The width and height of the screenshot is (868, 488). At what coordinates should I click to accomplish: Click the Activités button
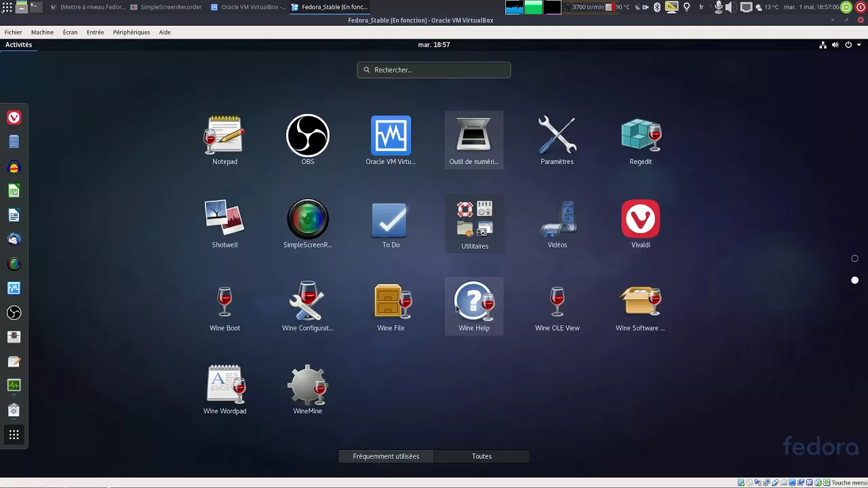18,45
